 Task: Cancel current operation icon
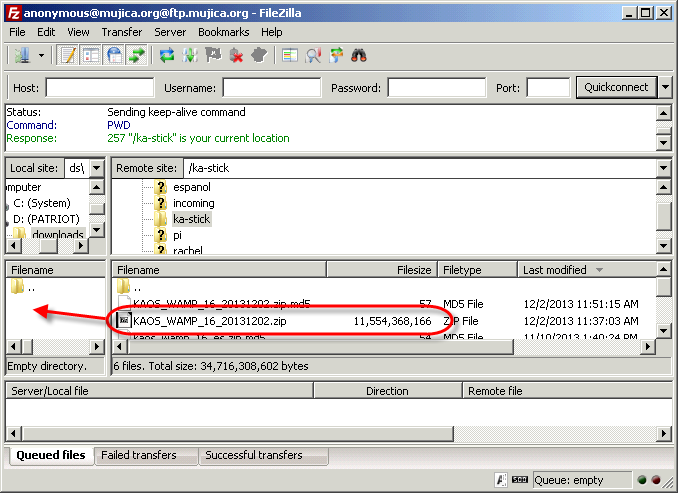213,55
